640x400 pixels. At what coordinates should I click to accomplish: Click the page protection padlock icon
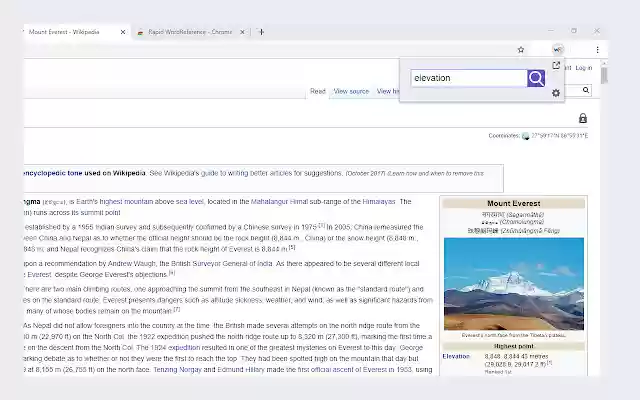point(583,118)
